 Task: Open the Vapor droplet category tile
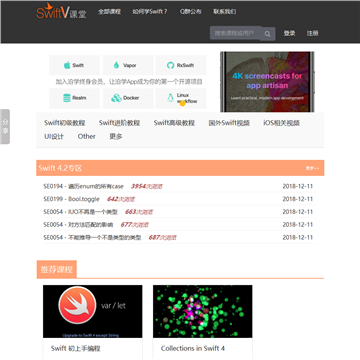point(128,65)
